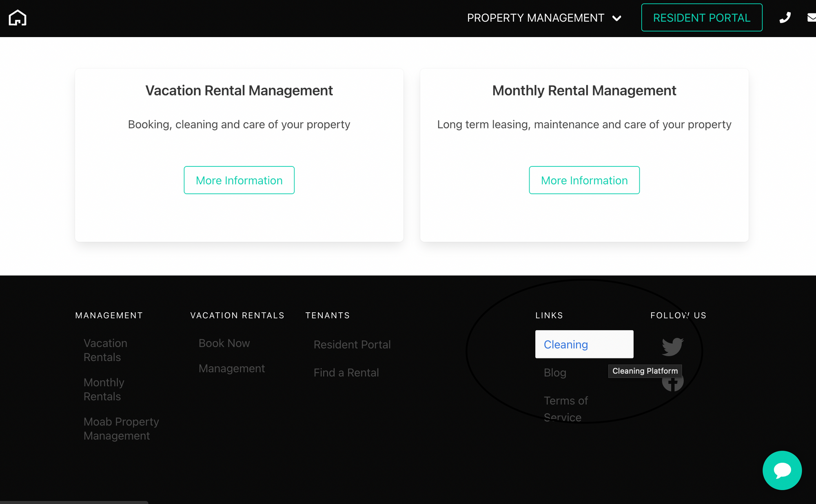Viewport: 816px width, 504px height.
Task: Click the TENANTS footer heading
Action: (328, 316)
